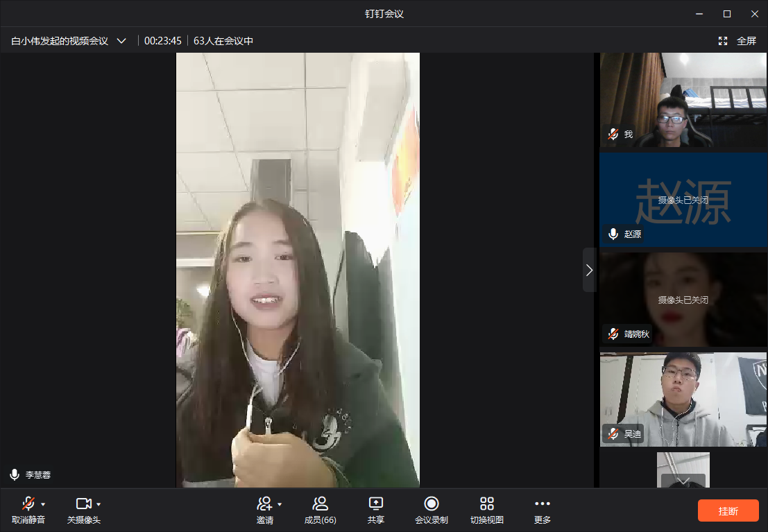
Task: Click the 邀请 invite icon
Action: pos(264,504)
